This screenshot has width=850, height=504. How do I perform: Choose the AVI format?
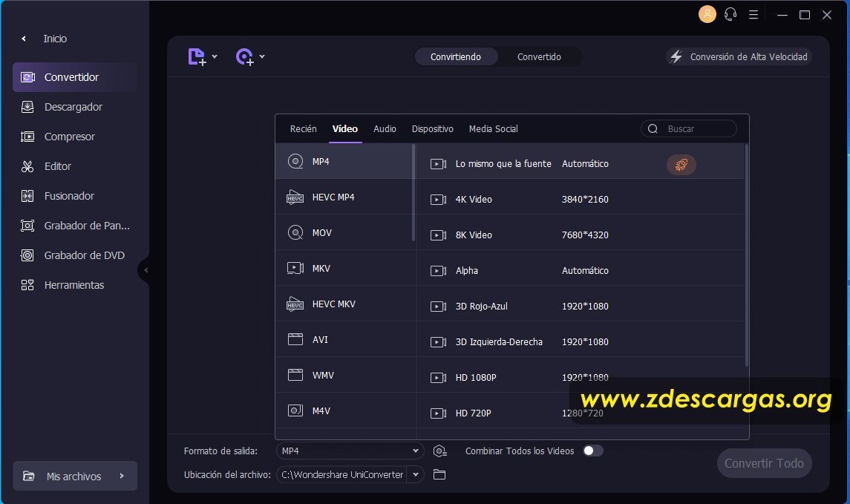[x=344, y=340]
